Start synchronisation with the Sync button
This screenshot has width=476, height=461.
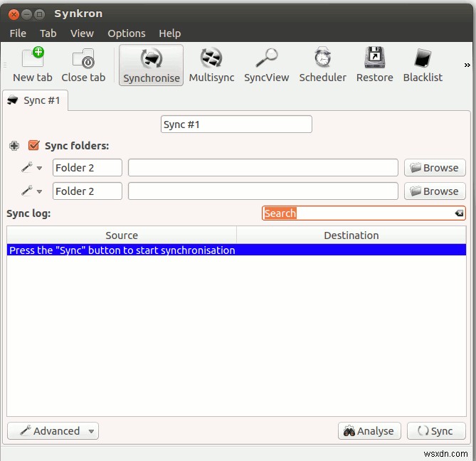coord(436,430)
